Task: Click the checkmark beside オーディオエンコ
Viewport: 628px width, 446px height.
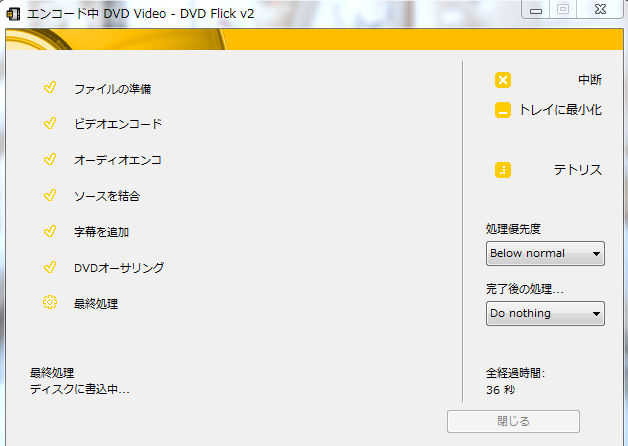Action: point(50,159)
